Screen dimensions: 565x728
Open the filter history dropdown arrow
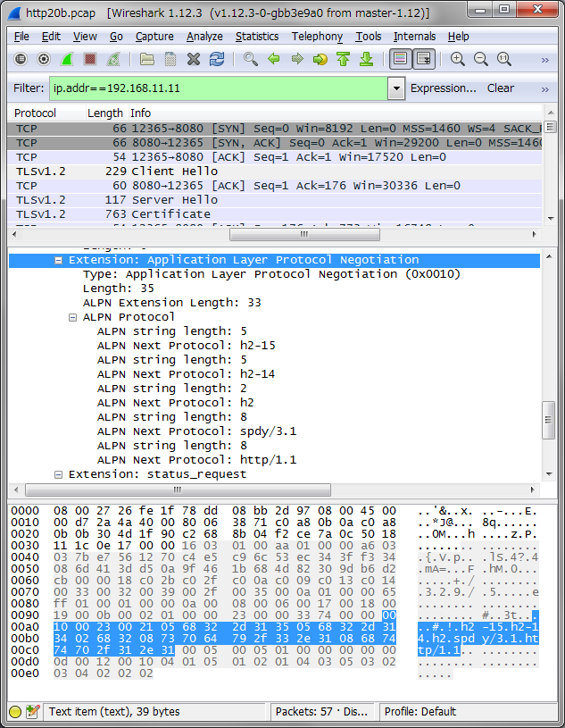[x=396, y=88]
